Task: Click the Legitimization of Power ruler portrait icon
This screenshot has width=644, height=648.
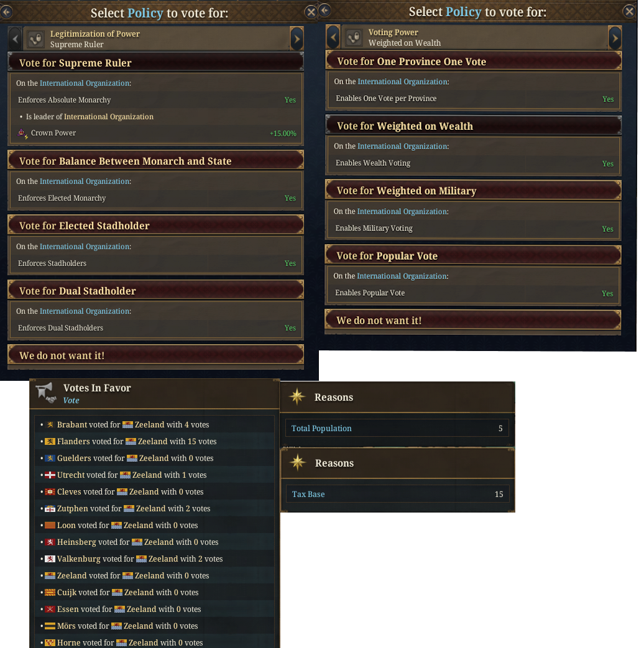Action: [35, 37]
